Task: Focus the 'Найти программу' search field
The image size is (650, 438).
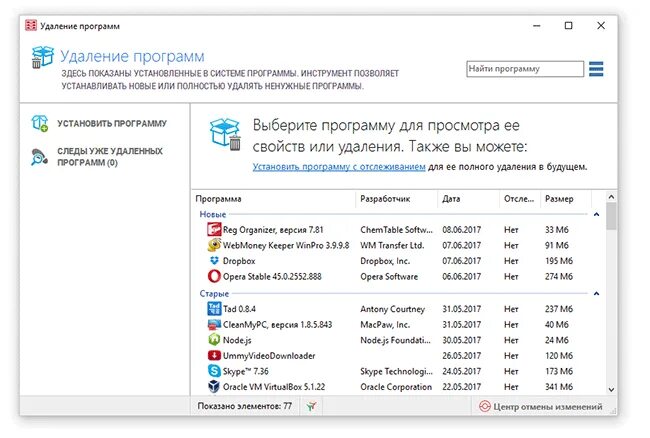Action: coord(524,69)
